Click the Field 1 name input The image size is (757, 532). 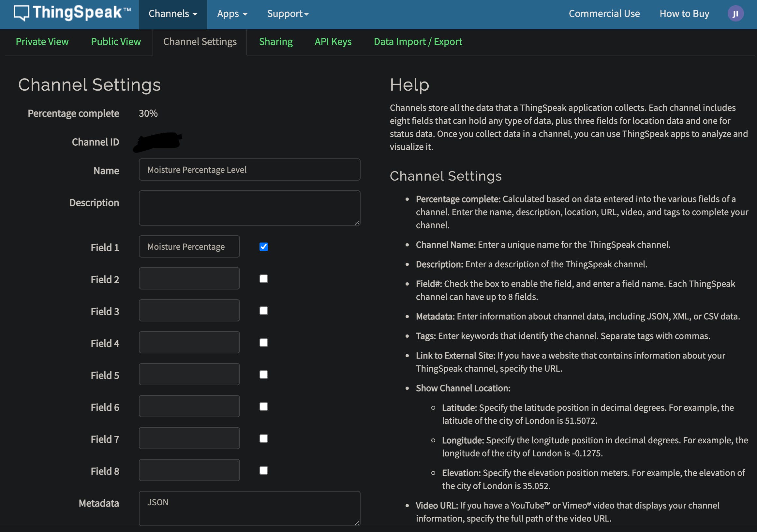[x=189, y=246]
